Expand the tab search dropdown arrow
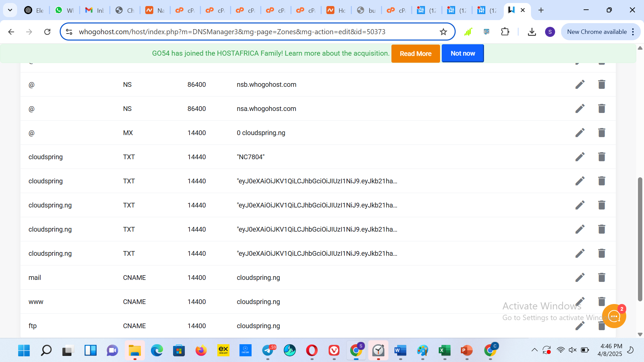Image resolution: width=644 pixels, height=362 pixels. pyautogui.click(x=10, y=10)
